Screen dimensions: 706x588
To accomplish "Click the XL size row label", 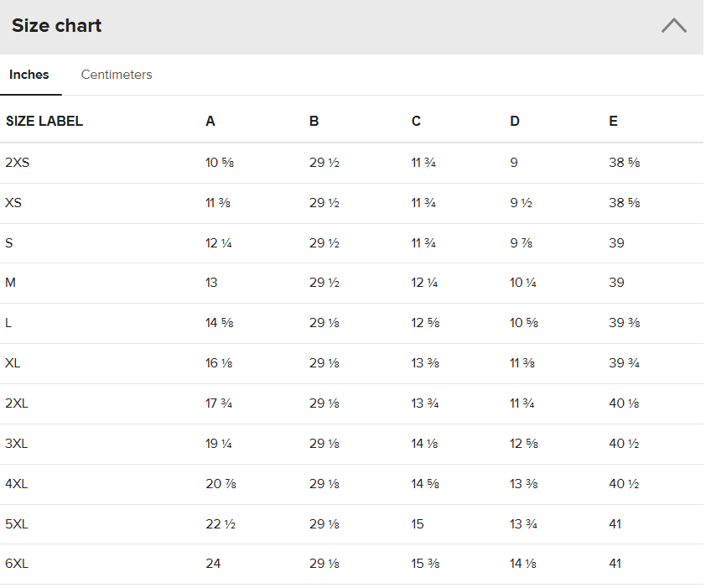I will (x=13, y=363).
